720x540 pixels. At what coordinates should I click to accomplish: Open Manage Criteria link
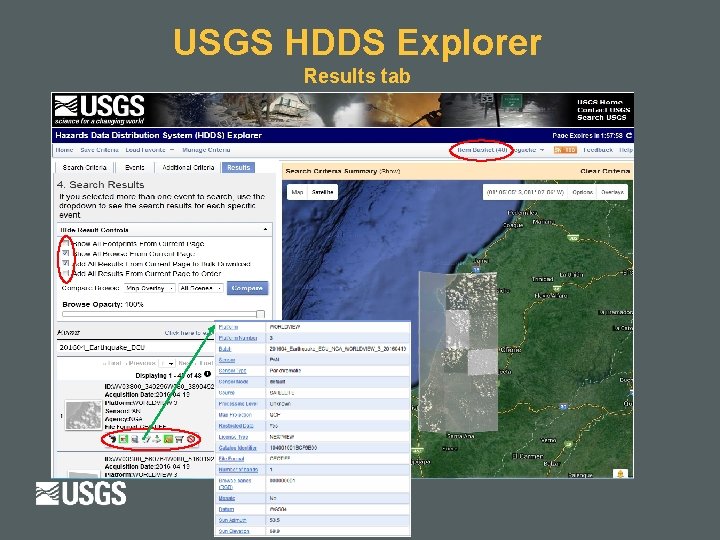point(206,150)
